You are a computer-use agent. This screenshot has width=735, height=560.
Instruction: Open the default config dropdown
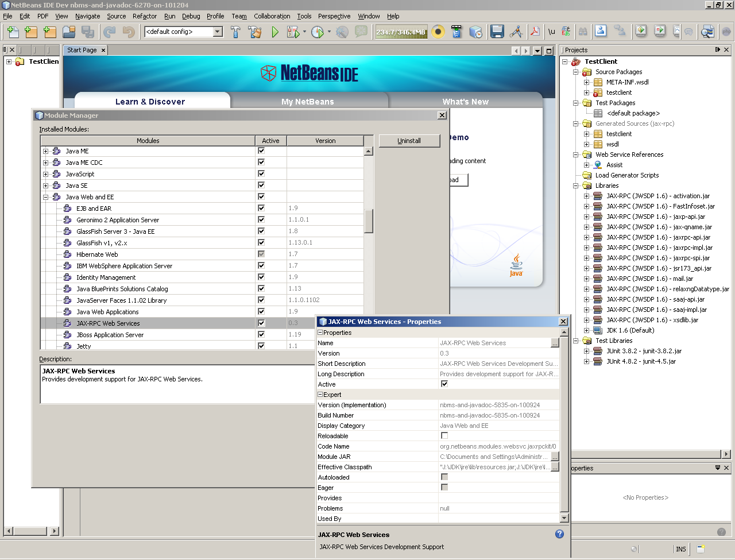(x=218, y=32)
